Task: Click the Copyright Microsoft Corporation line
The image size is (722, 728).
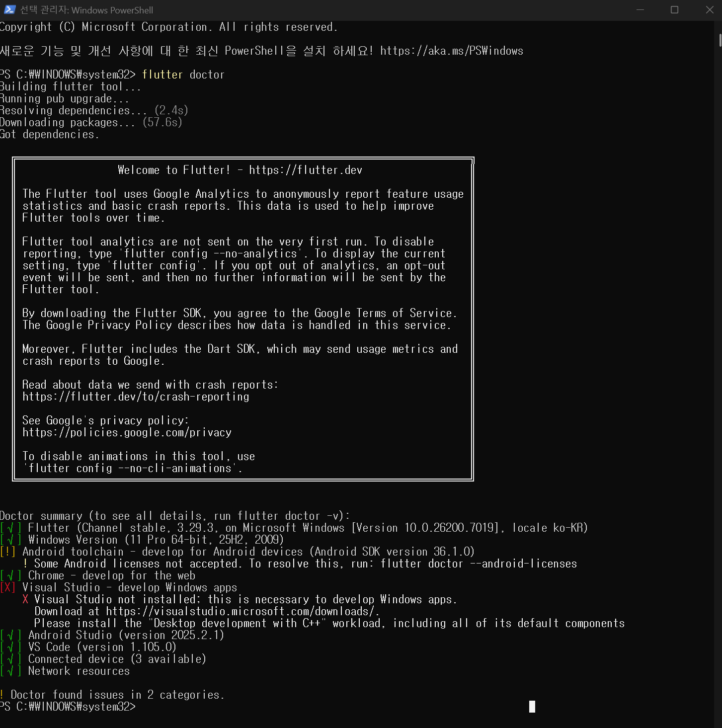Action: pos(169,27)
